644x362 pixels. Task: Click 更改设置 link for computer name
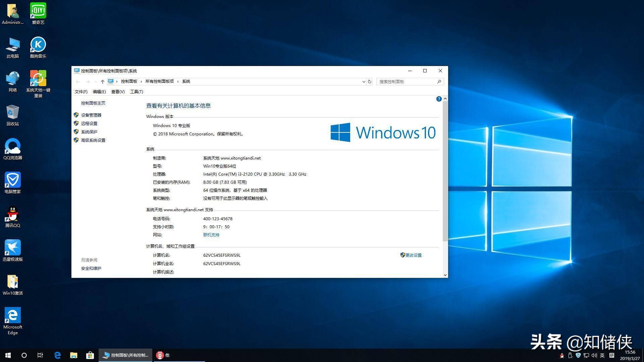413,255
